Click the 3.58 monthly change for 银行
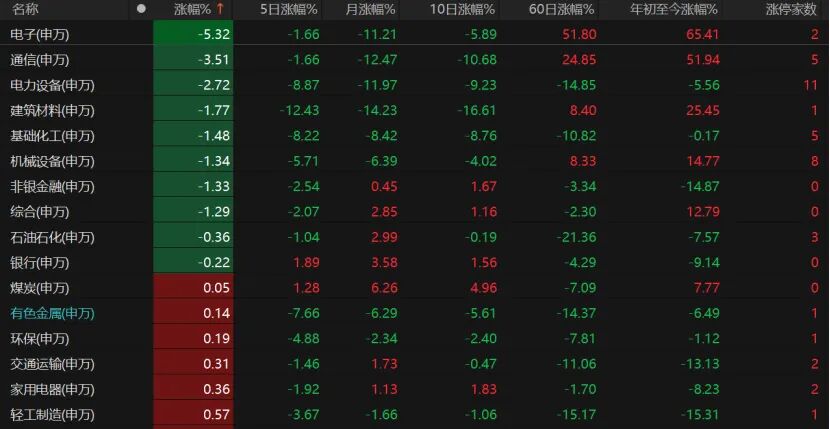Viewport: 830px width, 429px height. (384, 263)
